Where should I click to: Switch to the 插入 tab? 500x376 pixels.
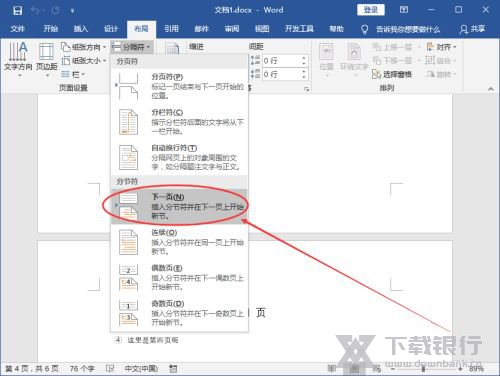tap(81, 29)
